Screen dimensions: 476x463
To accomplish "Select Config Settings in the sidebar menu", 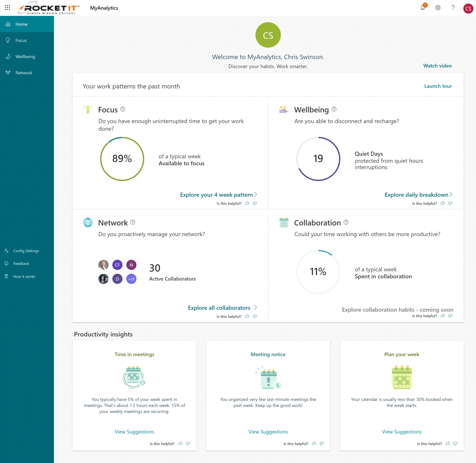I will click(26, 251).
